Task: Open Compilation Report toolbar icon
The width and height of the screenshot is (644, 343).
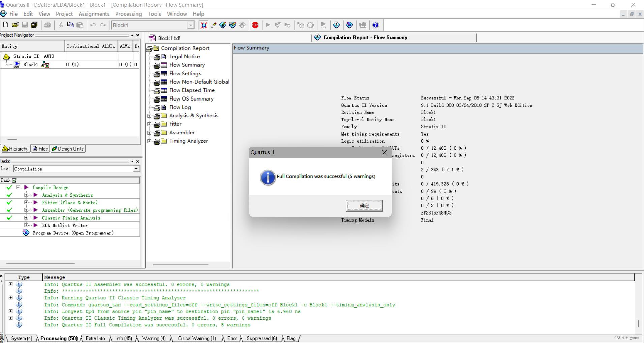Action: coord(336,25)
